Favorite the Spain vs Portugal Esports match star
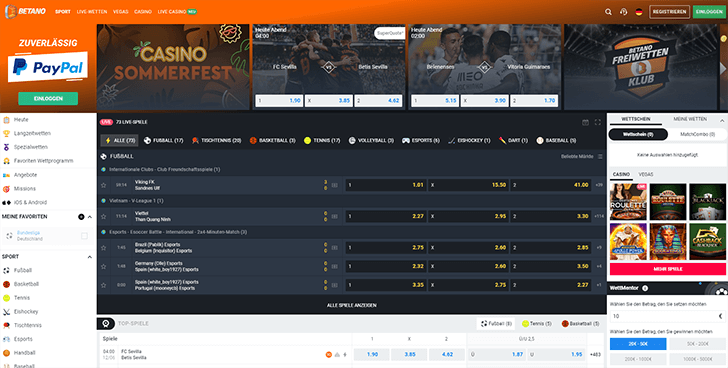 (104, 285)
